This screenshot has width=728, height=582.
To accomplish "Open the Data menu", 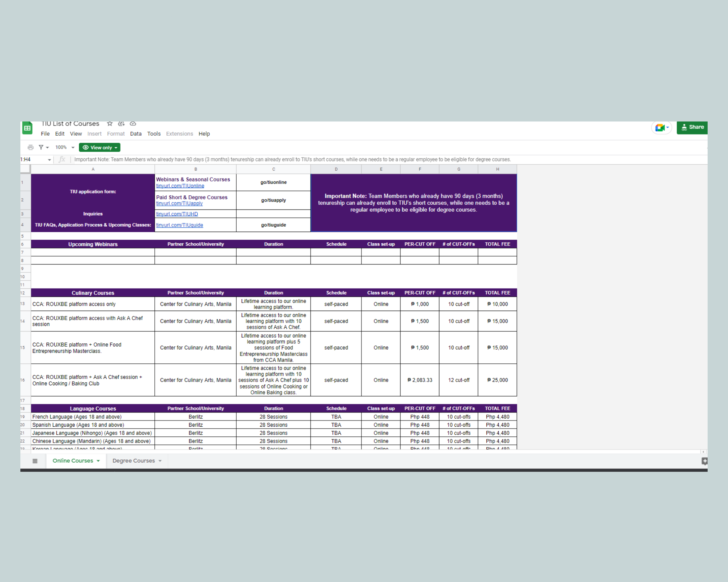I will [x=135, y=134].
